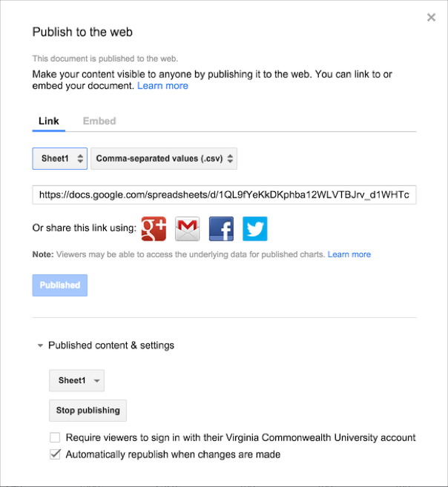The height and width of the screenshot is (487, 448).
Task: Share link via Facebook icon
Action: tap(221, 229)
